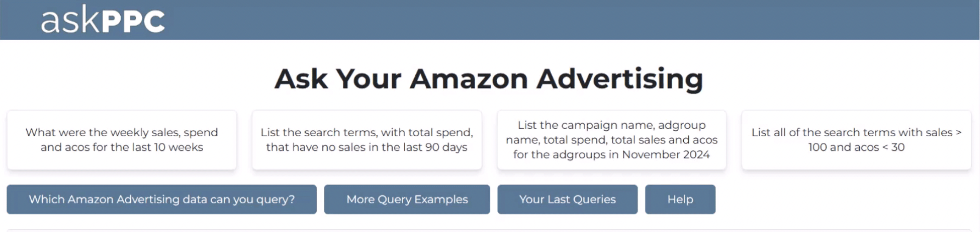Image resolution: width=980 pixels, height=232 pixels.
Task: Click the 'ask' text in the header logo
Action: click(70, 21)
